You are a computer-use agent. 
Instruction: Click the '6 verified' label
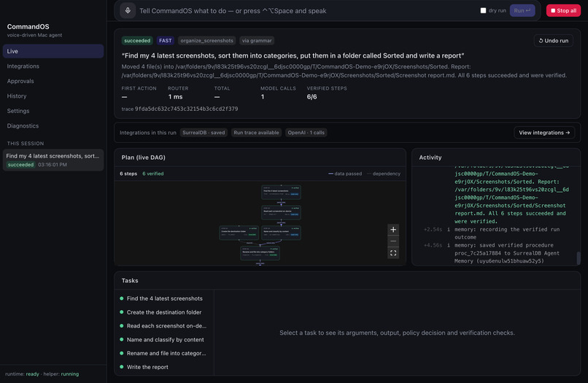pos(153,174)
